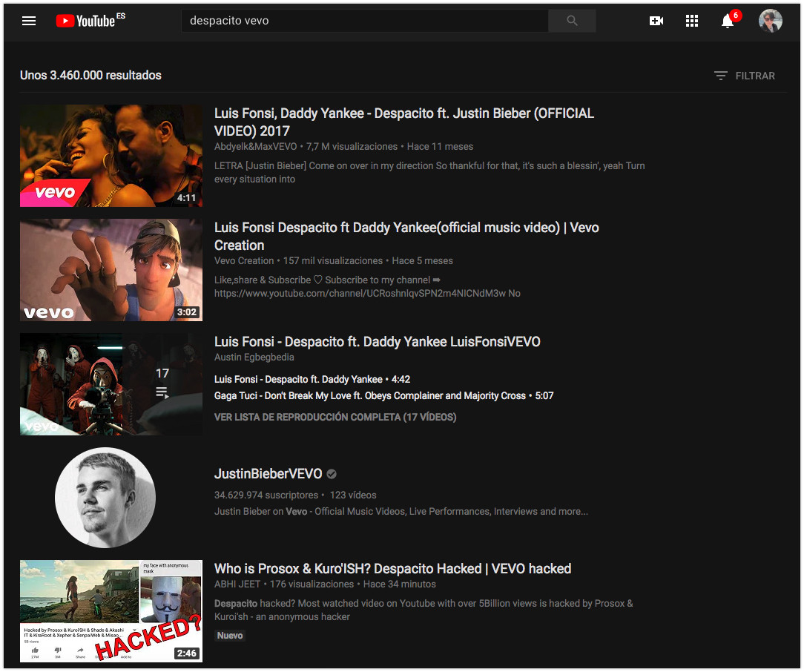The width and height of the screenshot is (804, 672).
Task: Open the Abdyelk&MaxVEVO channel link
Action: tap(255, 147)
